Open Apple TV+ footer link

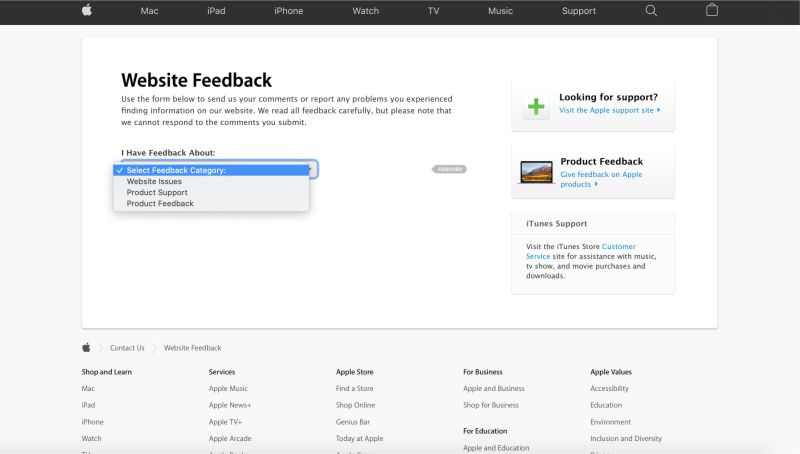[226, 422]
